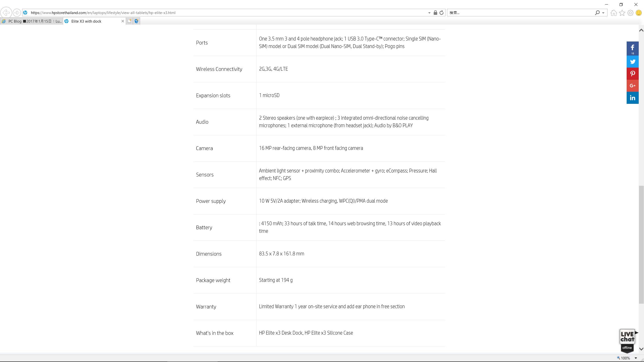
Task: Click the Audio row label
Action: click(x=202, y=122)
